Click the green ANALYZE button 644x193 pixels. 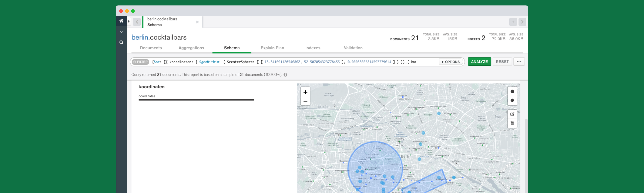(479, 62)
